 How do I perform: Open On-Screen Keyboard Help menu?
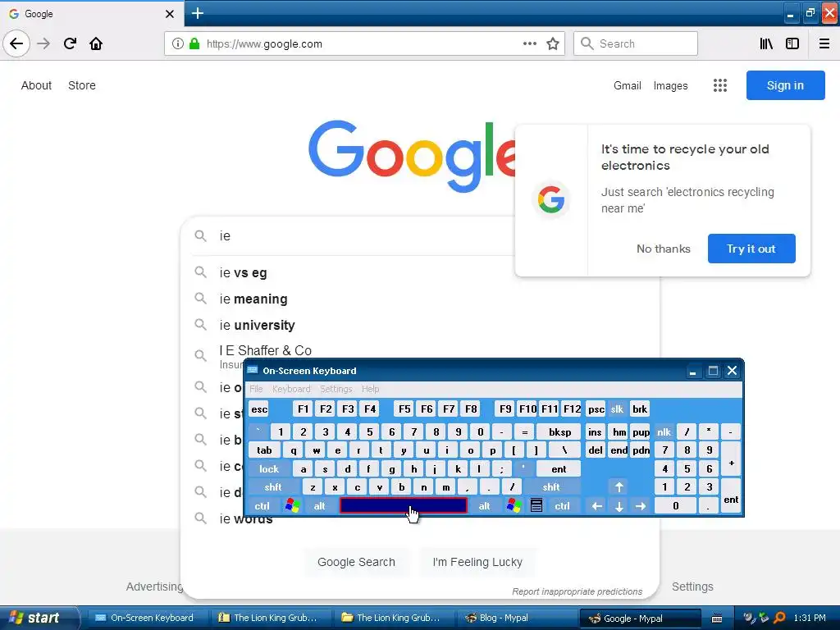click(x=370, y=389)
